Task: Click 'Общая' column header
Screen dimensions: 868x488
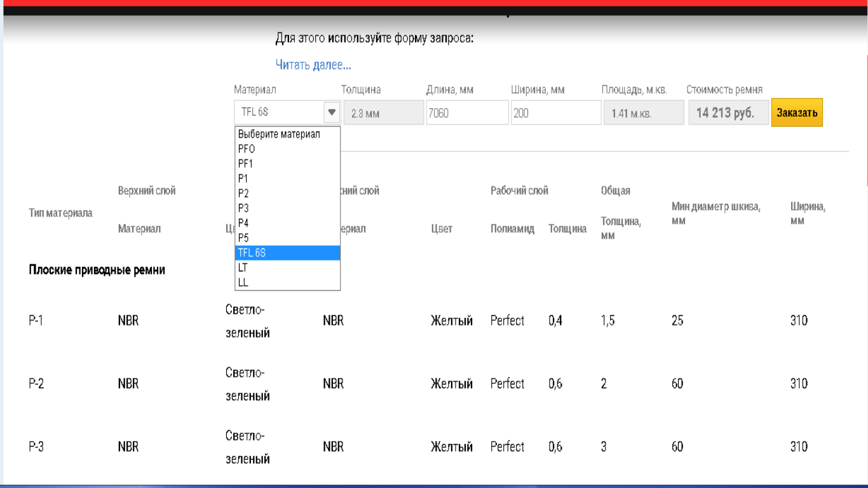Action: [615, 191]
